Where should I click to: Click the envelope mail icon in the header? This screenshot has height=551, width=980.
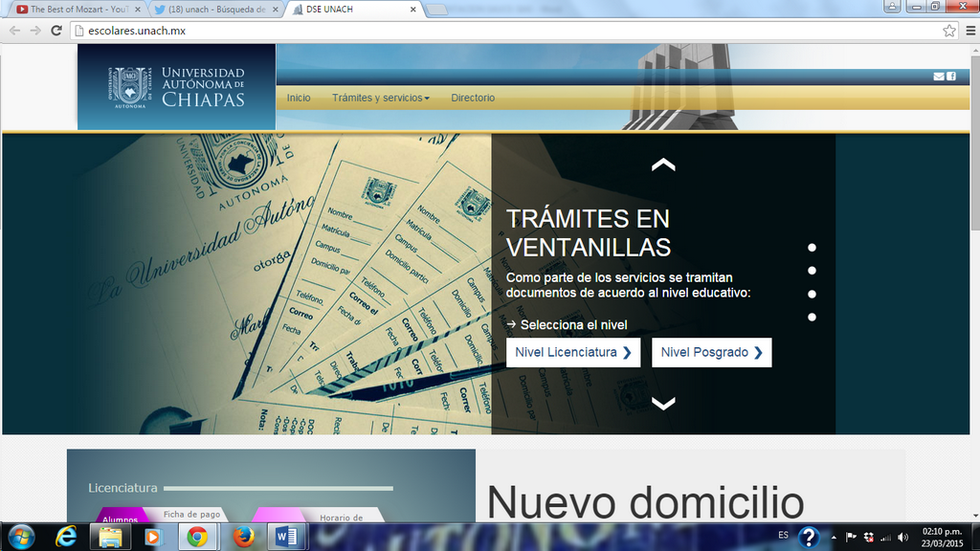pyautogui.click(x=939, y=77)
